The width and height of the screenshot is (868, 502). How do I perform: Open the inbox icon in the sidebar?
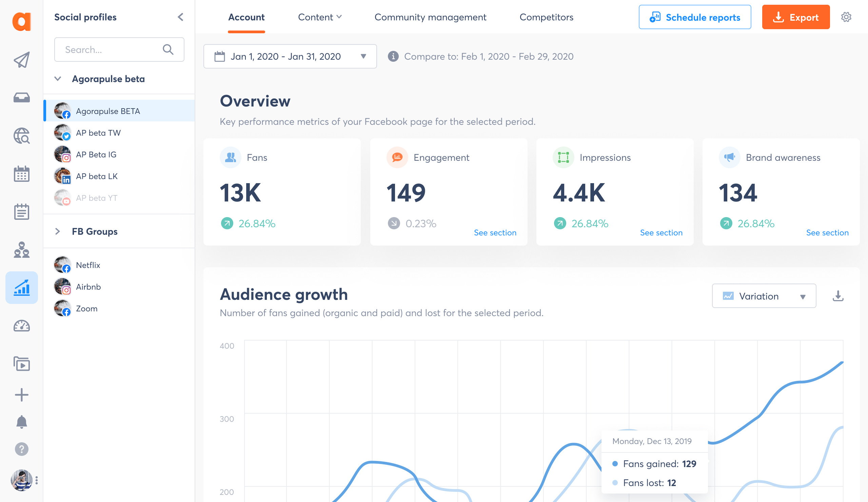(21, 97)
